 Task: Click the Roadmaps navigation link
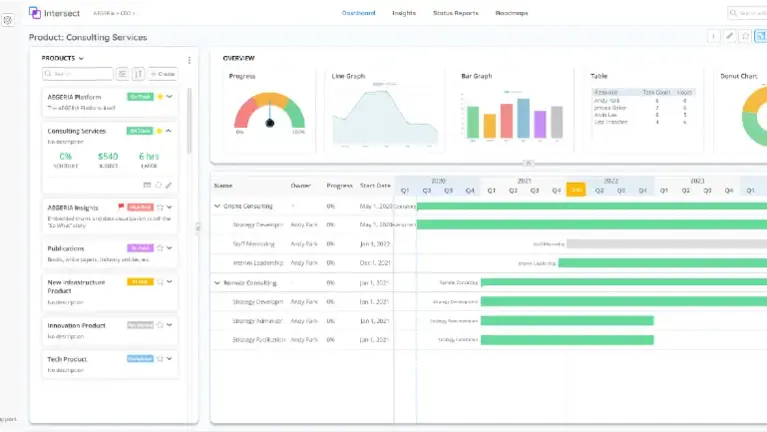[512, 13]
